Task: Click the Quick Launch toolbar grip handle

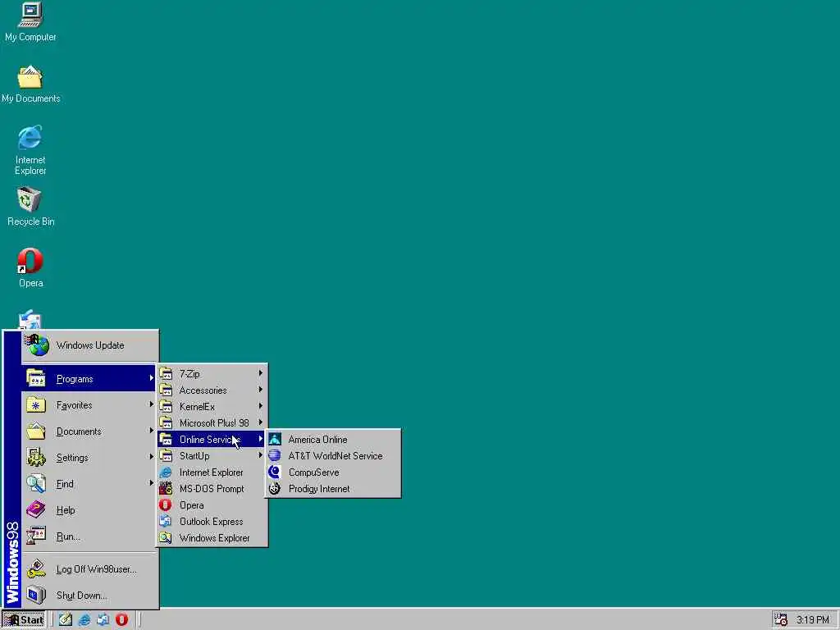Action: (x=52, y=620)
